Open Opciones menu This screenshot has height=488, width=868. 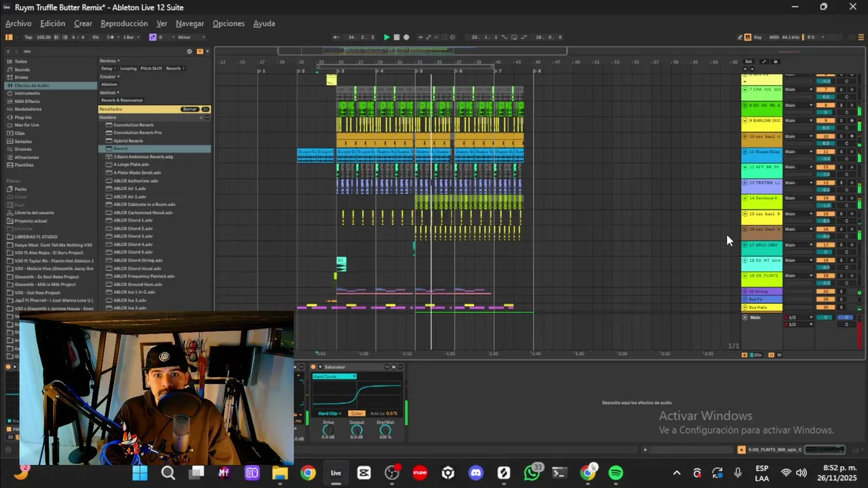pos(229,24)
